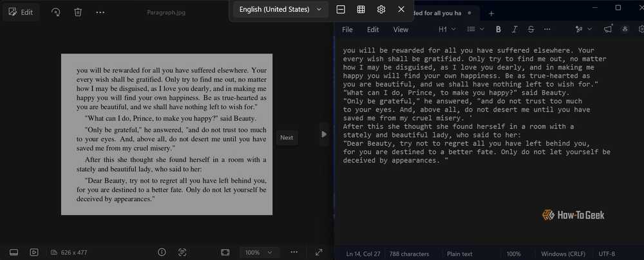
Task: Open the scan text settings gear
Action: tap(381, 10)
